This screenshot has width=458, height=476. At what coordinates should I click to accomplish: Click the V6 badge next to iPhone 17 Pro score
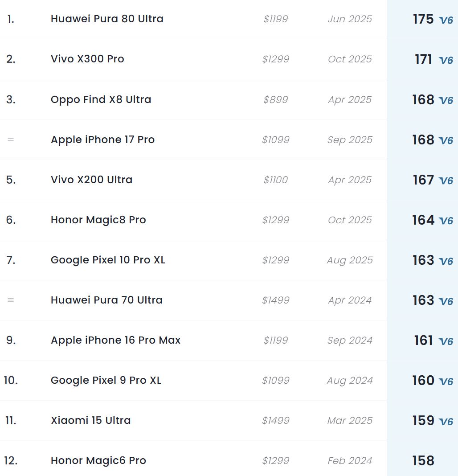446,140
